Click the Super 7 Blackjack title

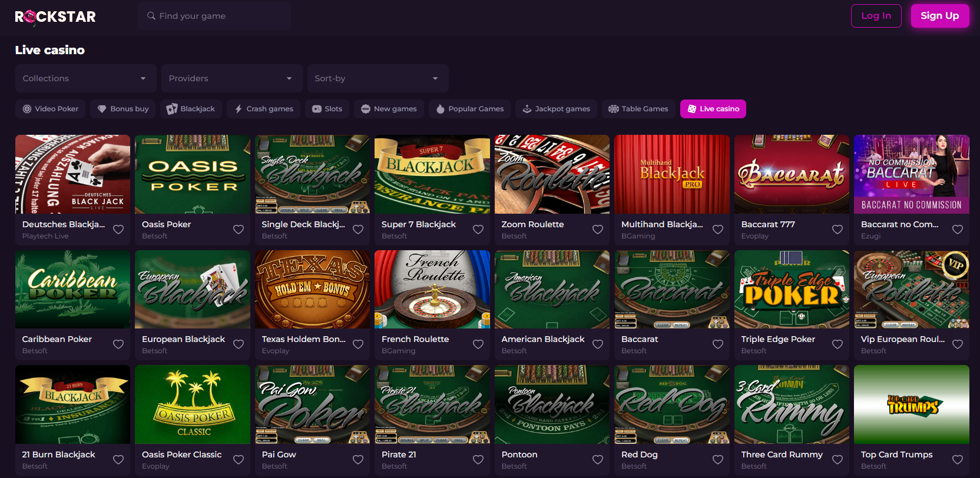point(419,224)
